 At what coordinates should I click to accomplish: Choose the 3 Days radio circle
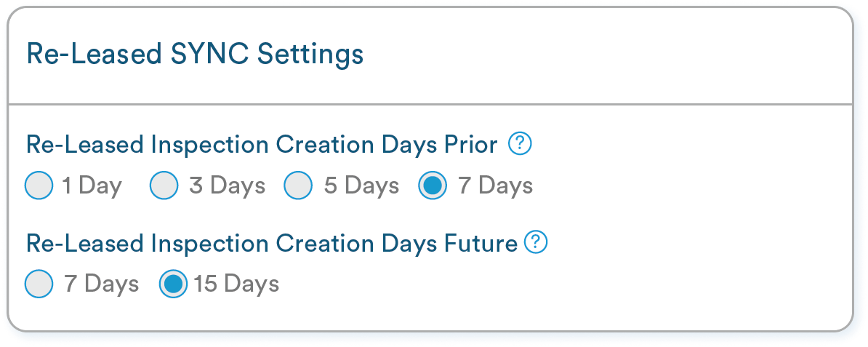point(164,186)
